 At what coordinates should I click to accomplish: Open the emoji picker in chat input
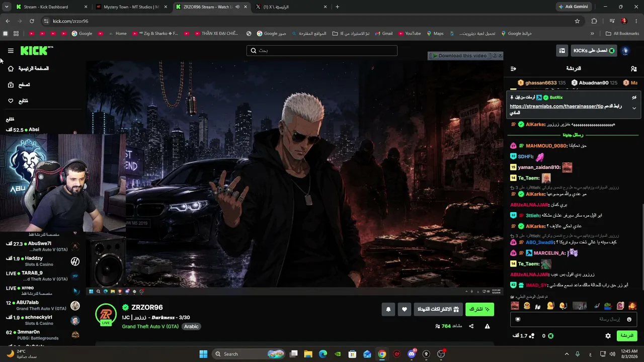click(629, 319)
